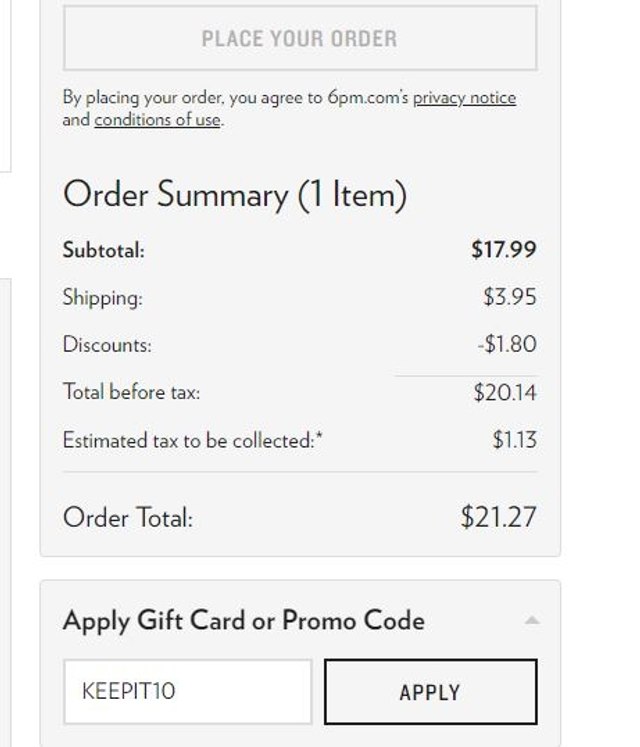640x747 pixels.
Task: Click the APPLY promo code button
Action: pyautogui.click(x=431, y=692)
